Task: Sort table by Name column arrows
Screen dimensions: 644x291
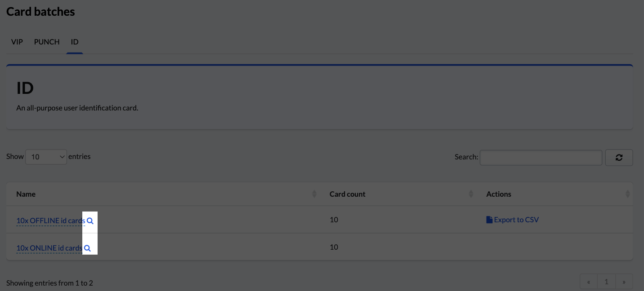Action: point(314,194)
